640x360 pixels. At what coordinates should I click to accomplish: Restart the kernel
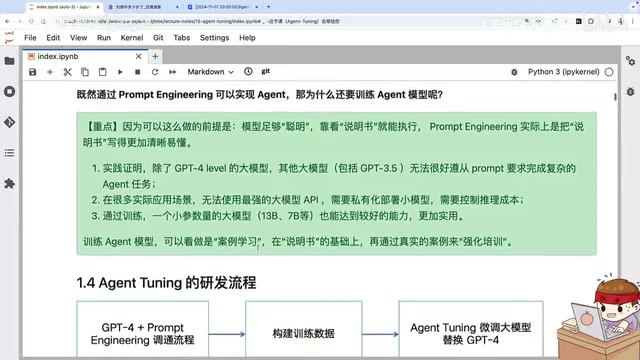coord(155,72)
